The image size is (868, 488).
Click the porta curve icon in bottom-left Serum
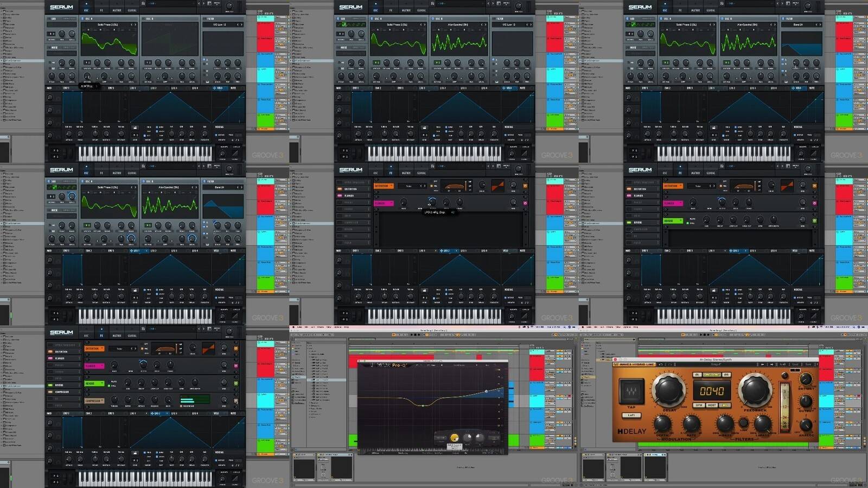click(235, 479)
